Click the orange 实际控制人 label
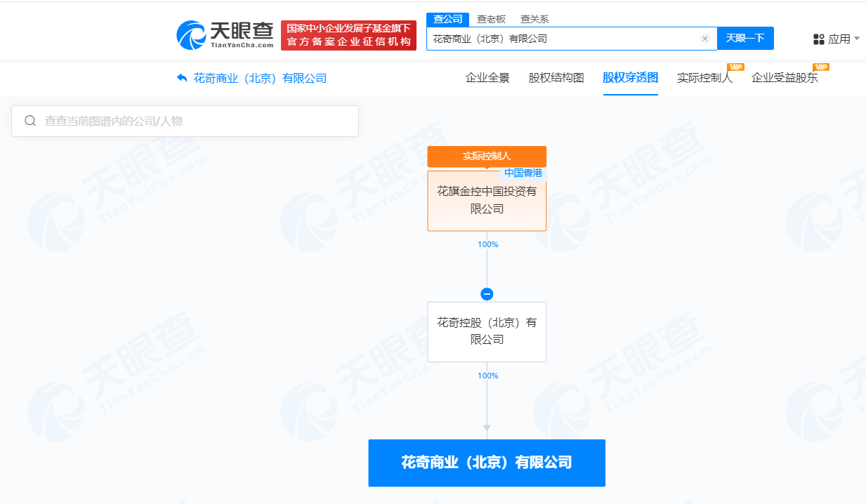Viewport: 866px width, 504px height. coord(487,157)
